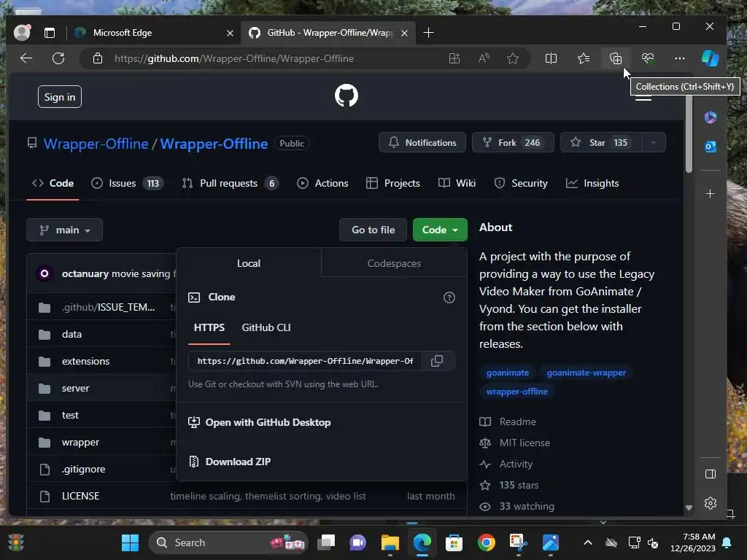Screen dimensions: 747x560
Task: Click the Notifications button
Action: [422, 143]
